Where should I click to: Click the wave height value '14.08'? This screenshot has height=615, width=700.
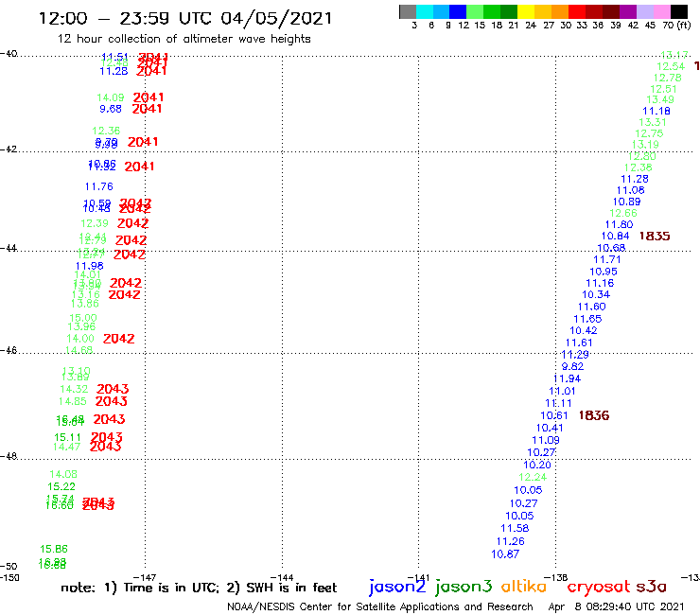click(63, 474)
